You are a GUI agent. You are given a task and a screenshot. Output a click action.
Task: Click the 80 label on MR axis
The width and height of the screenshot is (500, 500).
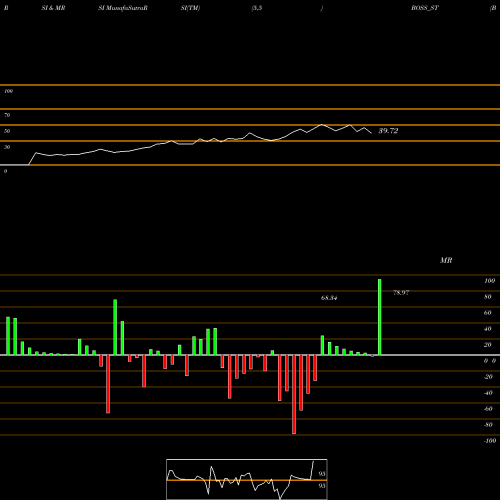[x=488, y=297]
